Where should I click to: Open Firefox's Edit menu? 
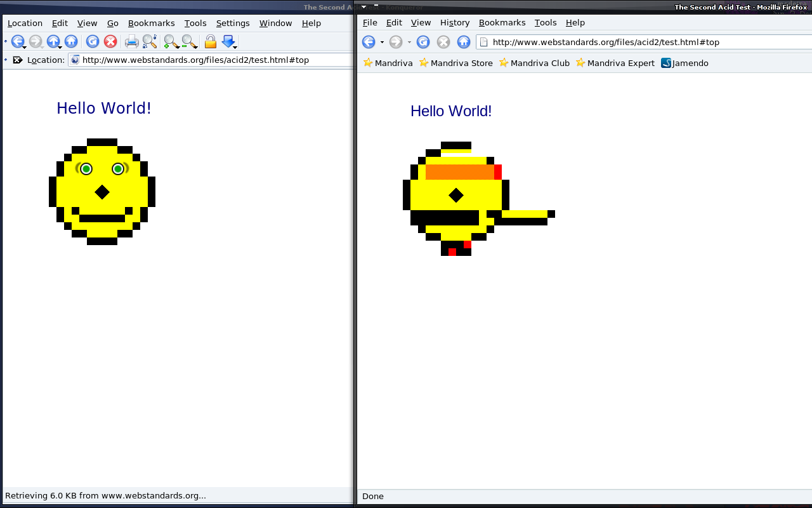tap(394, 22)
